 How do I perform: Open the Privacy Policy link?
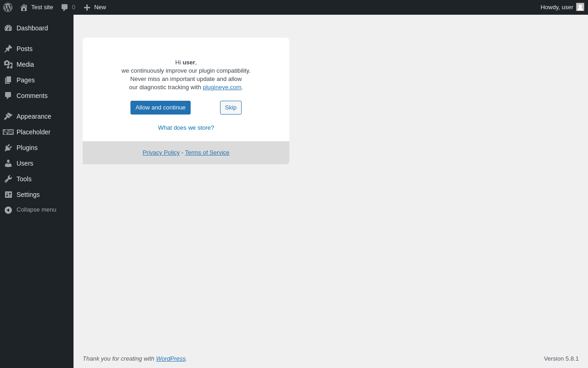161,153
